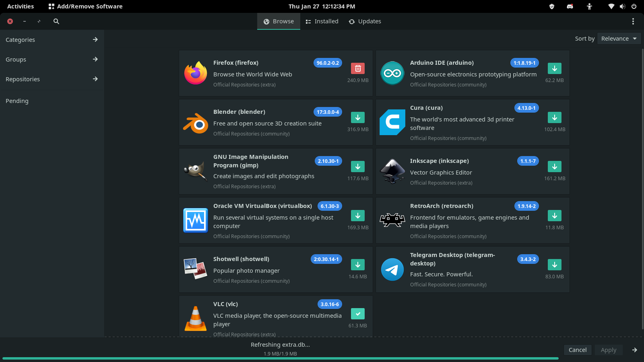
Task: Toggle Cura install button
Action: click(x=555, y=117)
